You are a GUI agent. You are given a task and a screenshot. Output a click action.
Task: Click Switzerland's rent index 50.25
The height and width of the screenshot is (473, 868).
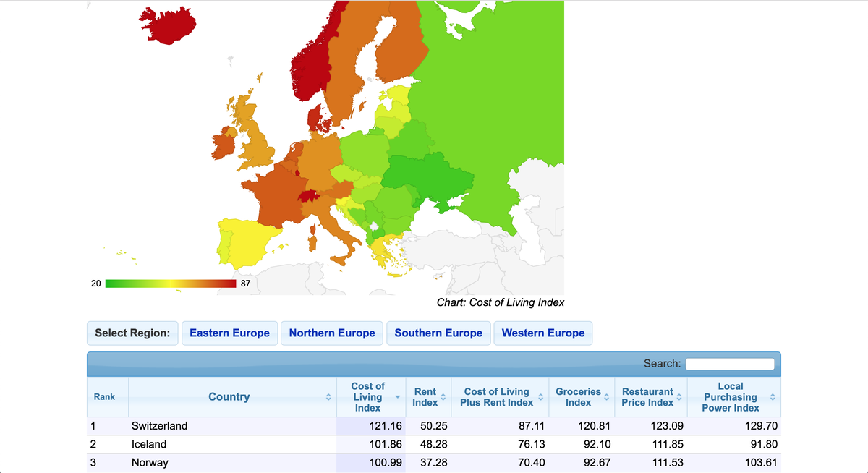(434, 426)
